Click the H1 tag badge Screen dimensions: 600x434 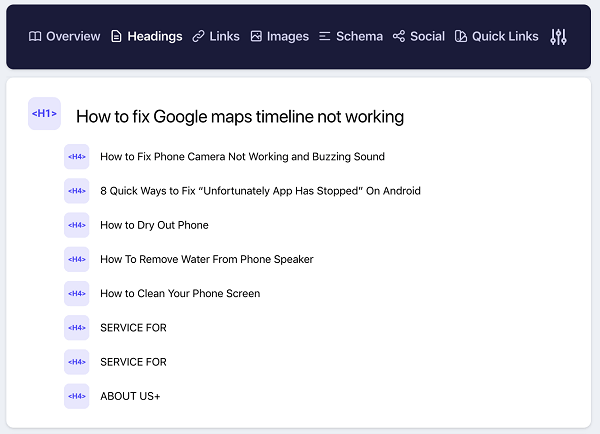44,115
